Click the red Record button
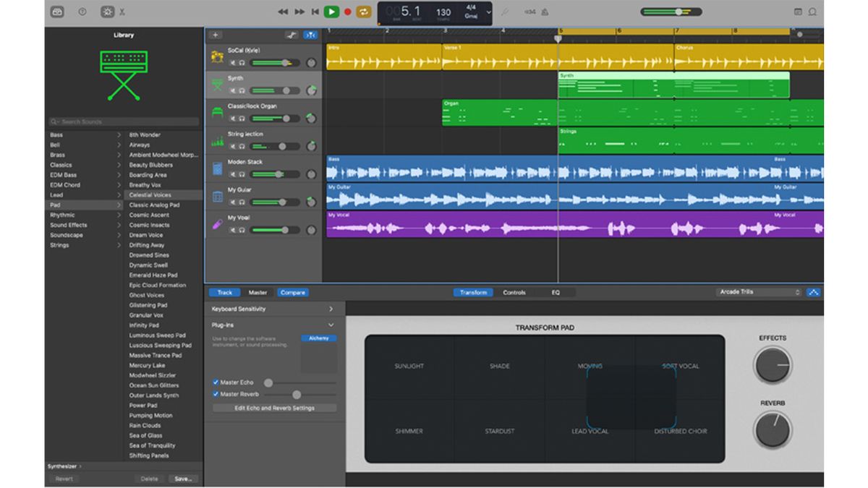868x488 pixels. click(x=348, y=12)
